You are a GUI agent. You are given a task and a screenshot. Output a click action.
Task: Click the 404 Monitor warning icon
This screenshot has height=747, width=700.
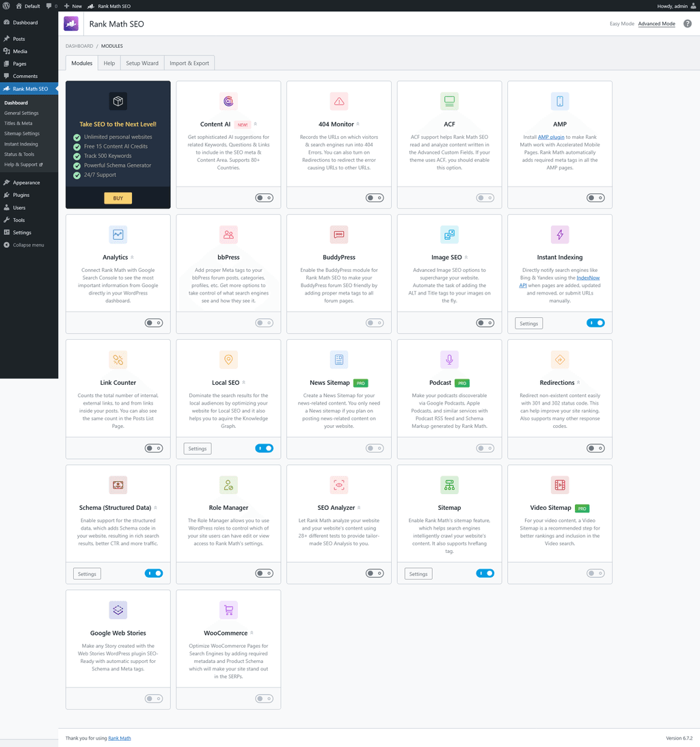[339, 101]
